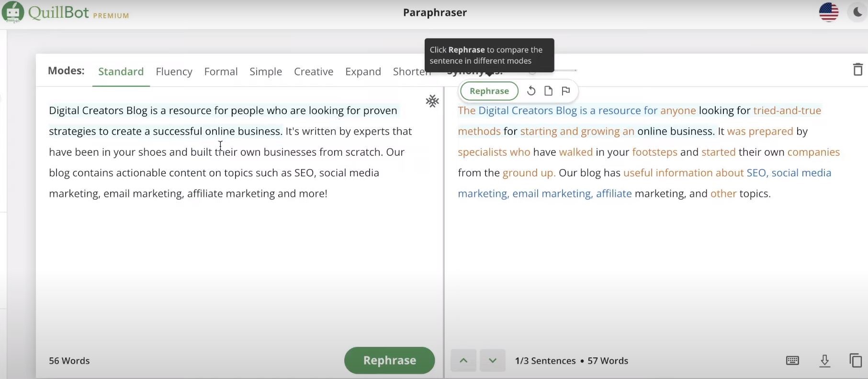The image size is (868, 379).
Task: Toggle dark mode with the moon icon
Action: [x=857, y=12]
